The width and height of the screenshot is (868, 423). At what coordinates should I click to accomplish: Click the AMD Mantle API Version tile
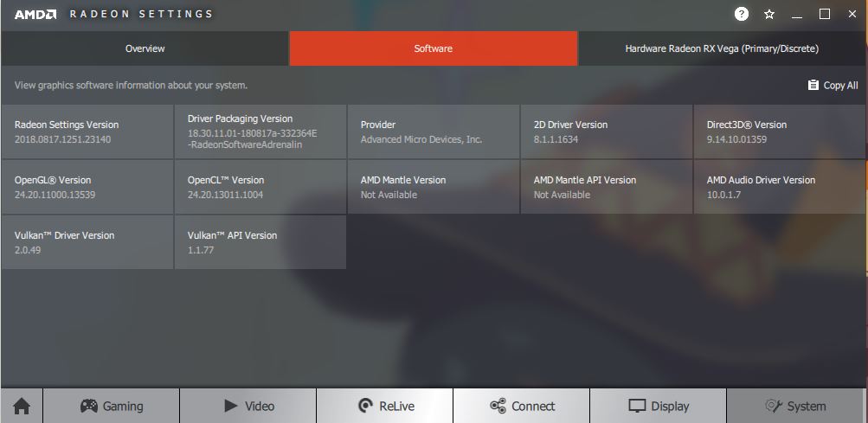[606, 187]
